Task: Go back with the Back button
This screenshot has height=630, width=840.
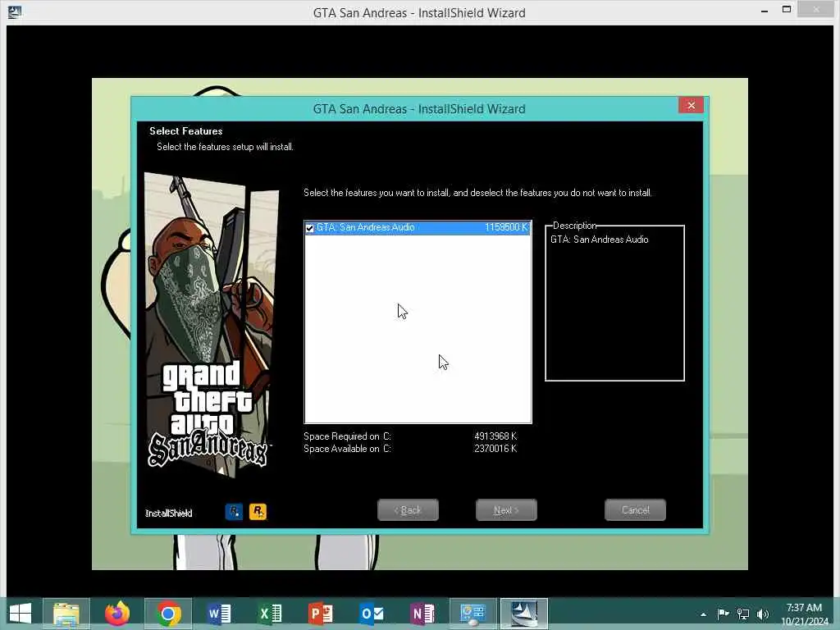Action: pos(408,510)
